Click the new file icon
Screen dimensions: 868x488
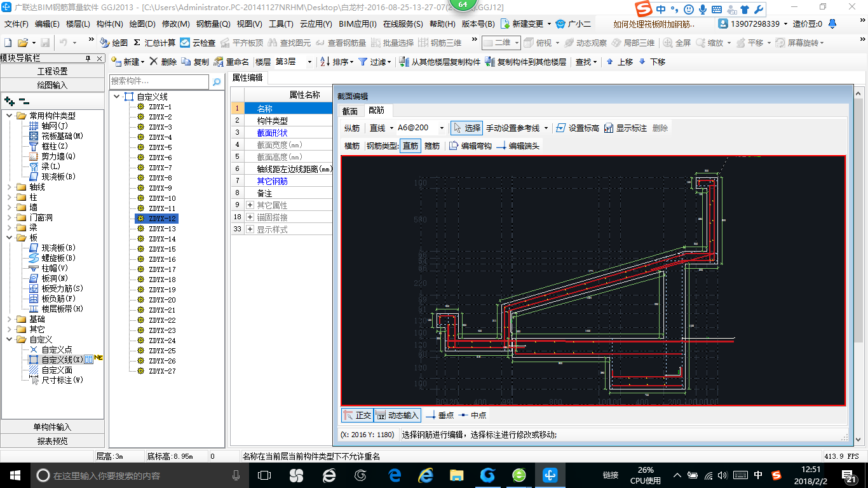pos(8,43)
